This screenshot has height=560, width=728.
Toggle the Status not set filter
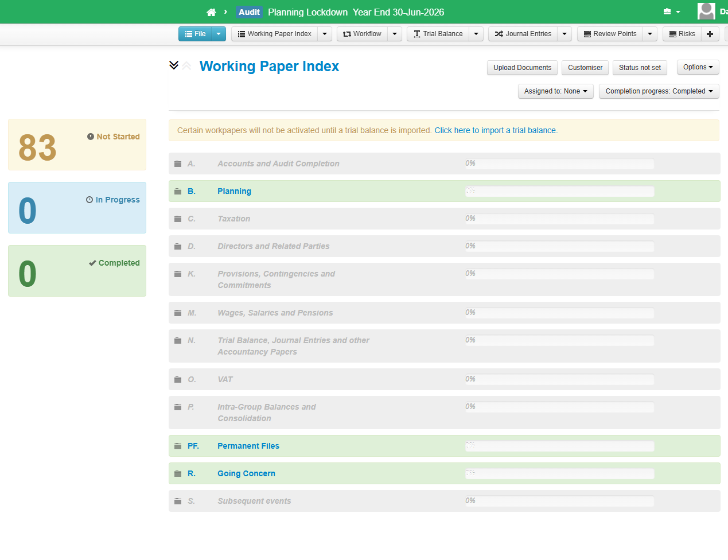[639, 68]
